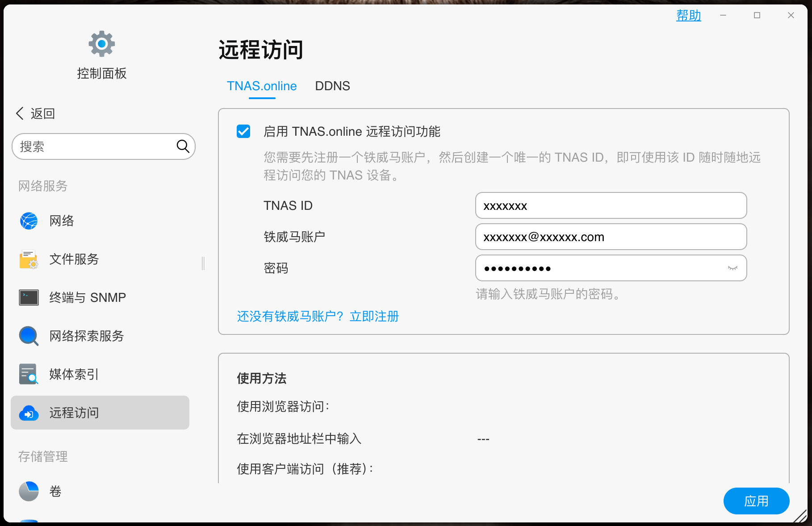Click the TNAS ID input field
Viewport: 812px width, 526px height.
point(611,205)
